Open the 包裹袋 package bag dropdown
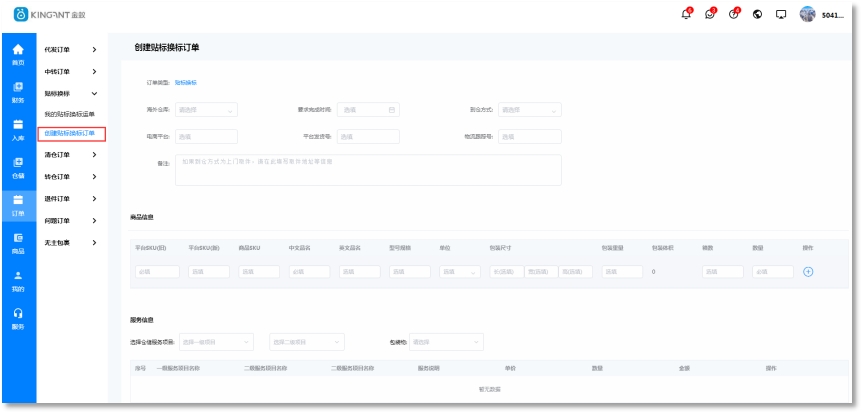Viewport: 862px width, 412px height. 446,342
